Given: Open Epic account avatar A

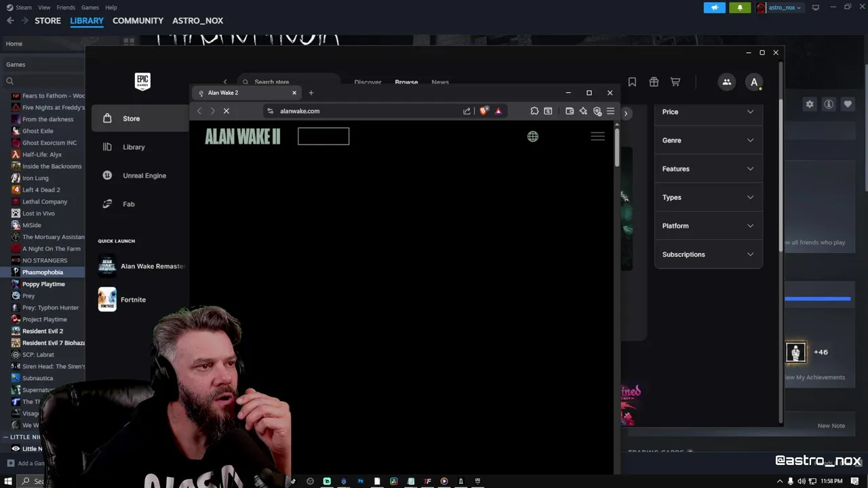Looking at the screenshot, I should click(x=754, y=82).
